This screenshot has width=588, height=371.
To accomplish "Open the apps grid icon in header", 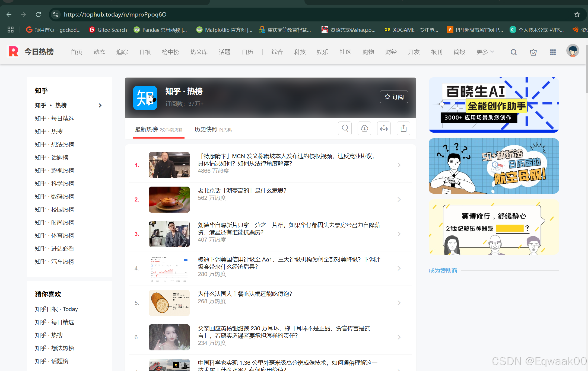I will pyautogui.click(x=553, y=52).
